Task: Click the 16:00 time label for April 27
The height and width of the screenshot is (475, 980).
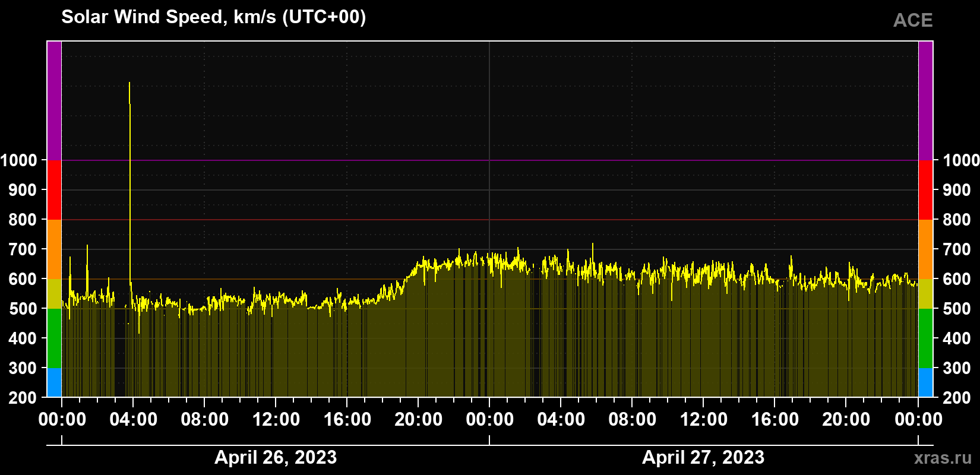Action: 775,420
